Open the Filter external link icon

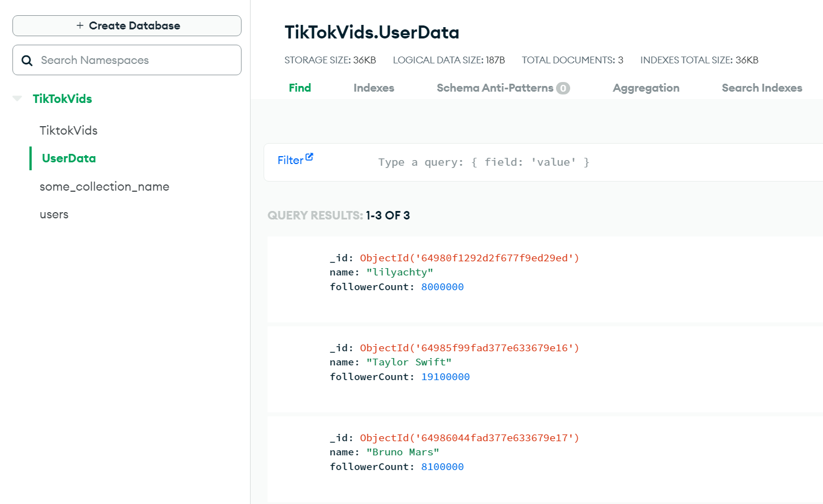click(309, 157)
